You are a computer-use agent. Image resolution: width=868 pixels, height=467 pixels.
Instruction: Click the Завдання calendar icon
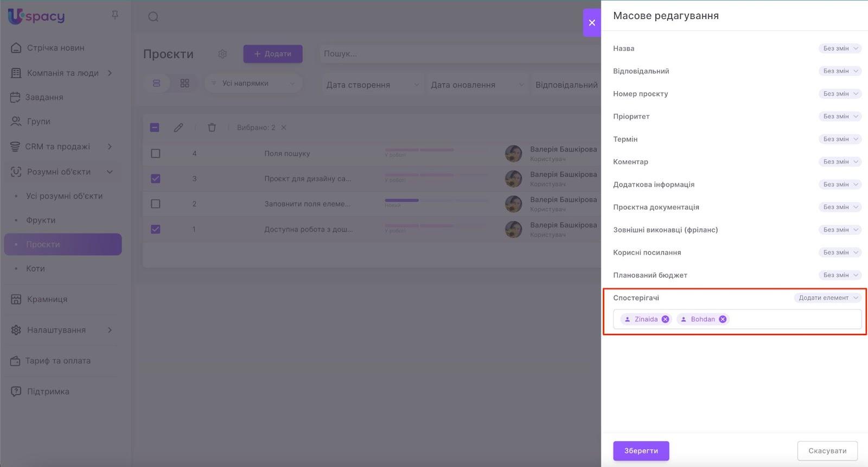pyautogui.click(x=15, y=97)
